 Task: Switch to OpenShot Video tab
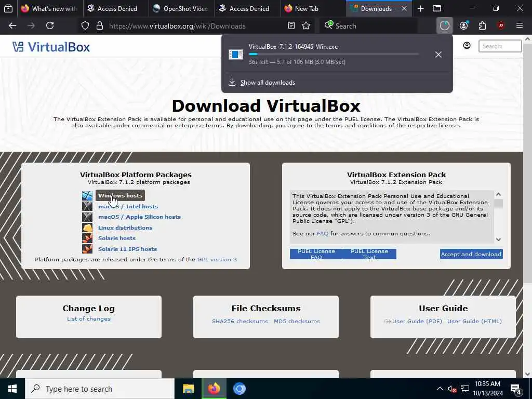pyautogui.click(x=182, y=8)
